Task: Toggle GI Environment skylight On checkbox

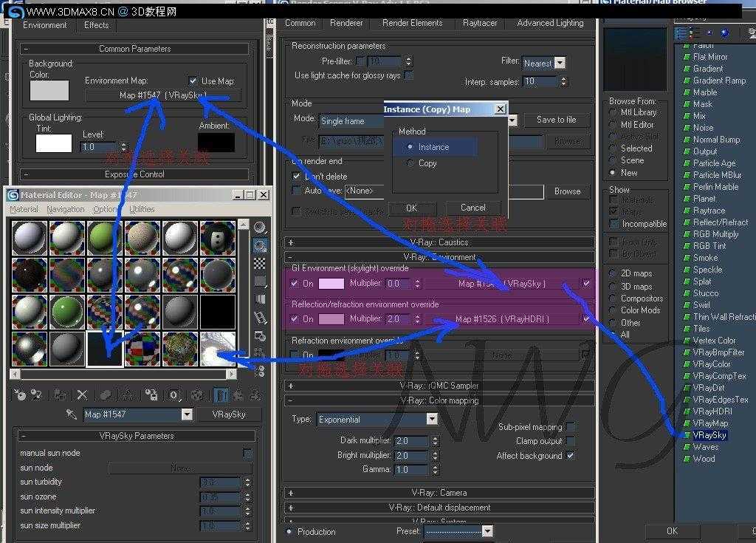Action: tap(294, 284)
